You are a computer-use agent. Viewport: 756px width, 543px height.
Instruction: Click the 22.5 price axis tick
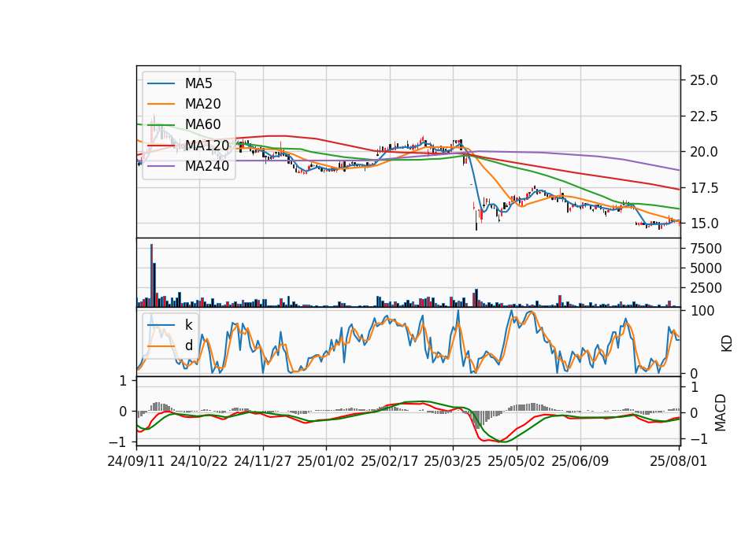[x=704, y=116]
